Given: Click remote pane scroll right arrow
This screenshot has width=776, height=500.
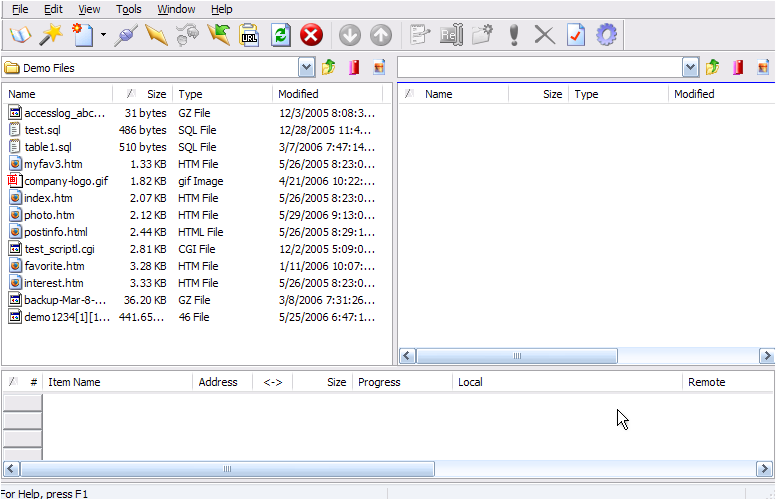Looking at the screenshot, I should (x=767, y=356).
